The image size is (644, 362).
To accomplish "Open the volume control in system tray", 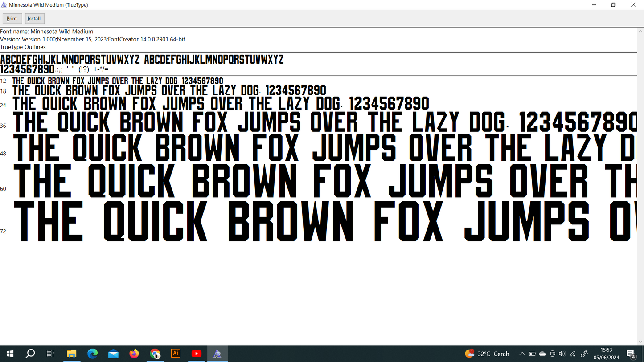I will pyautogui.click(x=562, y=354).
